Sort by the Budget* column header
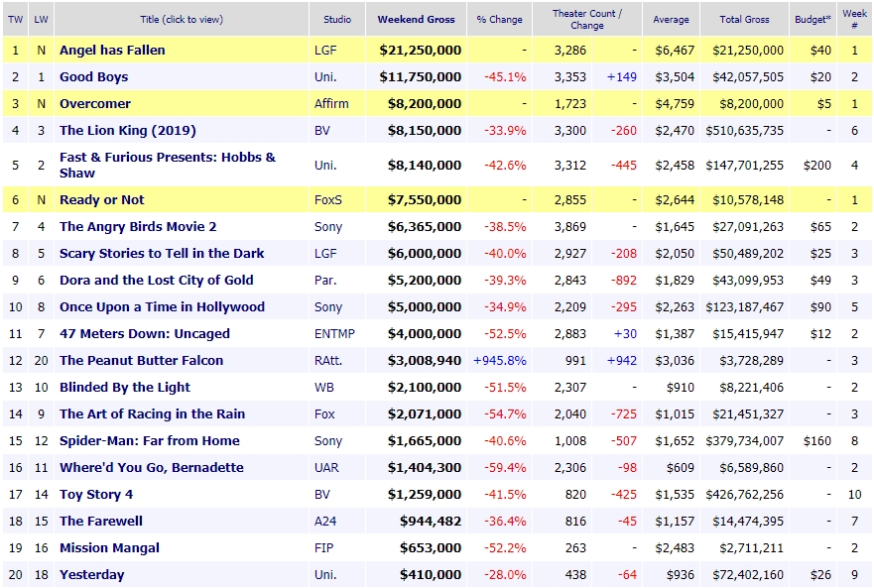The image size is (874, 588). point(812,20)
